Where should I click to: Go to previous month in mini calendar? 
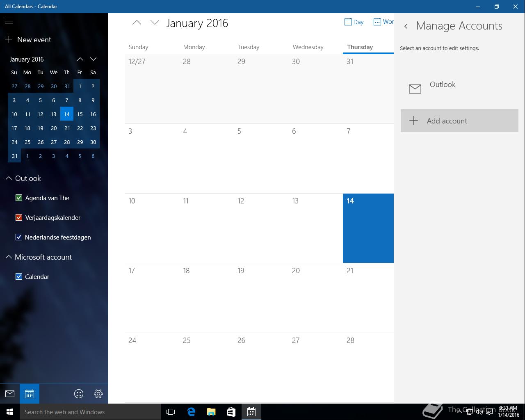point(80,59)
